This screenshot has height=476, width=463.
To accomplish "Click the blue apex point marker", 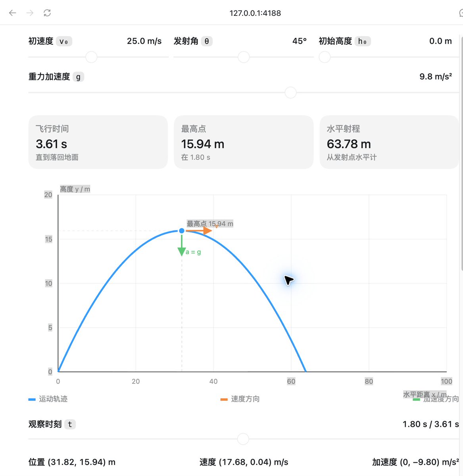I will tap(182, 231).
